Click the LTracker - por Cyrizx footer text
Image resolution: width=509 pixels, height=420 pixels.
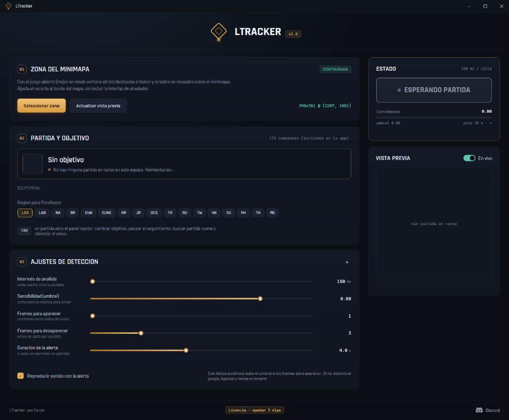click(27, 410)
